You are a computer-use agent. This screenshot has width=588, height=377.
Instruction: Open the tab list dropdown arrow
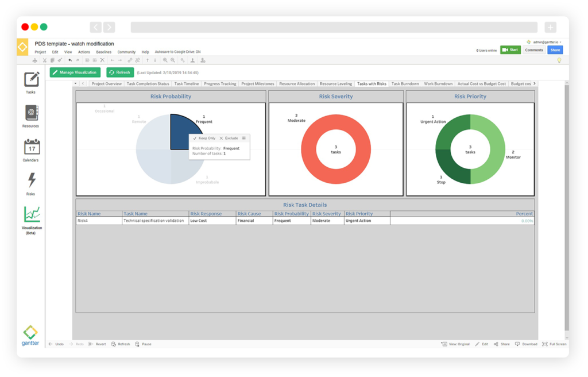pos(75,84)
